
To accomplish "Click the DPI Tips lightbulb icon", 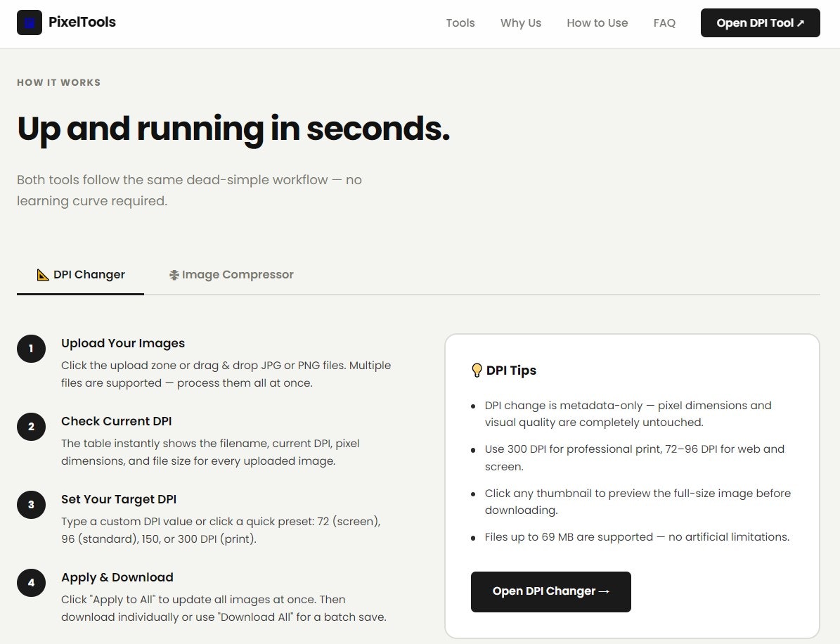I will click(x=477, y=371).
